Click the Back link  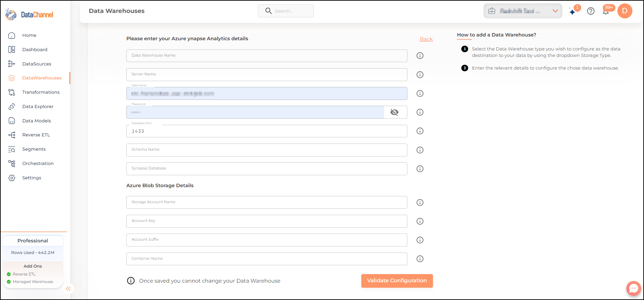pos(426,39)
